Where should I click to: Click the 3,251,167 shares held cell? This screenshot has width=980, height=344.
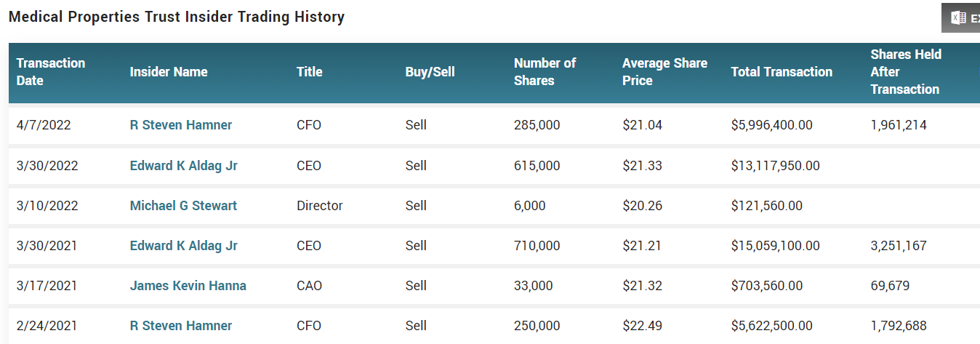(899, 246)
